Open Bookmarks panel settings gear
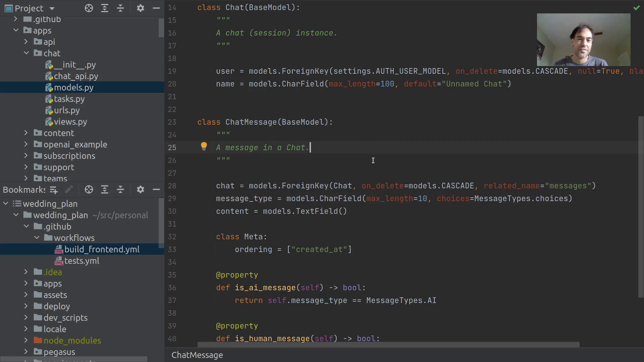The image size is (644, 362). (x=141, y=190)
